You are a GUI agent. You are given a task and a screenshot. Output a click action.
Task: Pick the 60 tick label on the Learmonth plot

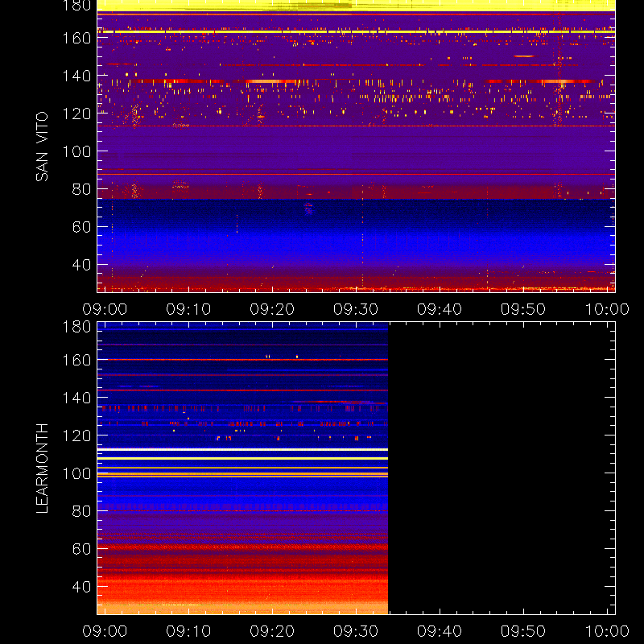[81, 549]
